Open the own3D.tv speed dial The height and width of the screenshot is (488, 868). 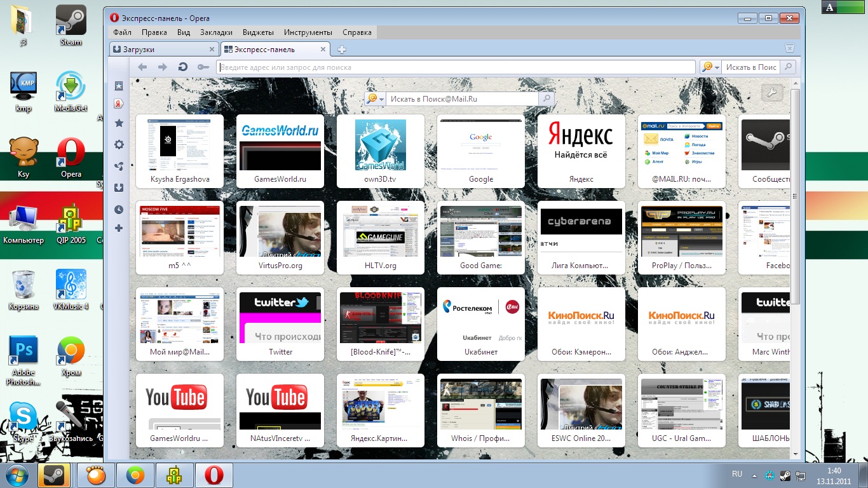click(x=381, y=151)
